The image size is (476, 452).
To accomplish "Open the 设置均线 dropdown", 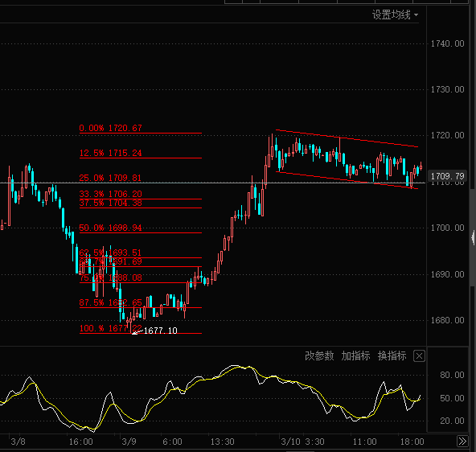I will [x=395, y=14].
